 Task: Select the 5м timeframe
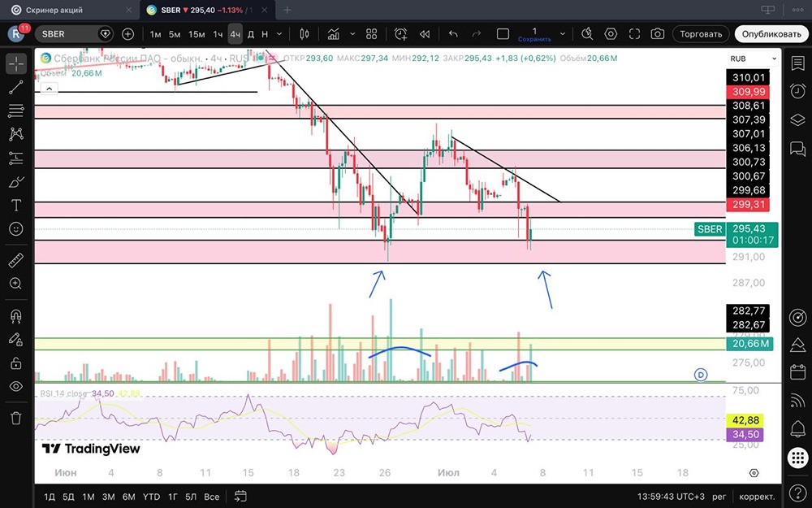[175, 34]
